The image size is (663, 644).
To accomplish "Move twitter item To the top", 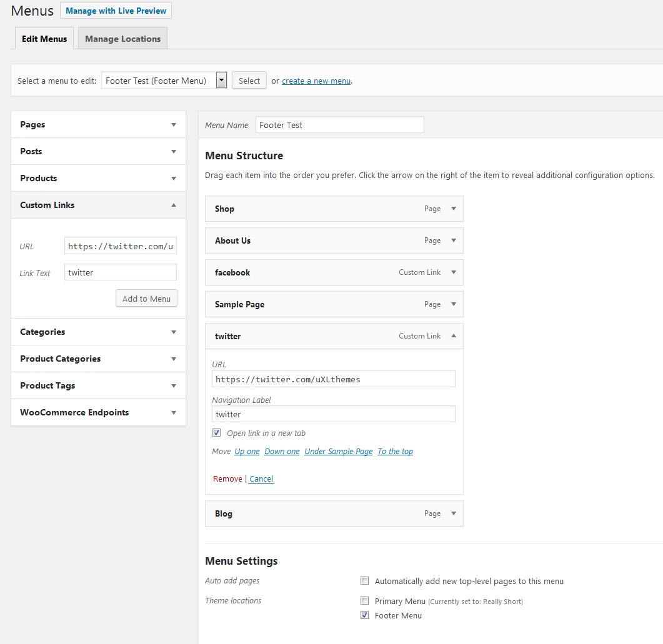I will pyautogui.click(x=396, y=452).
